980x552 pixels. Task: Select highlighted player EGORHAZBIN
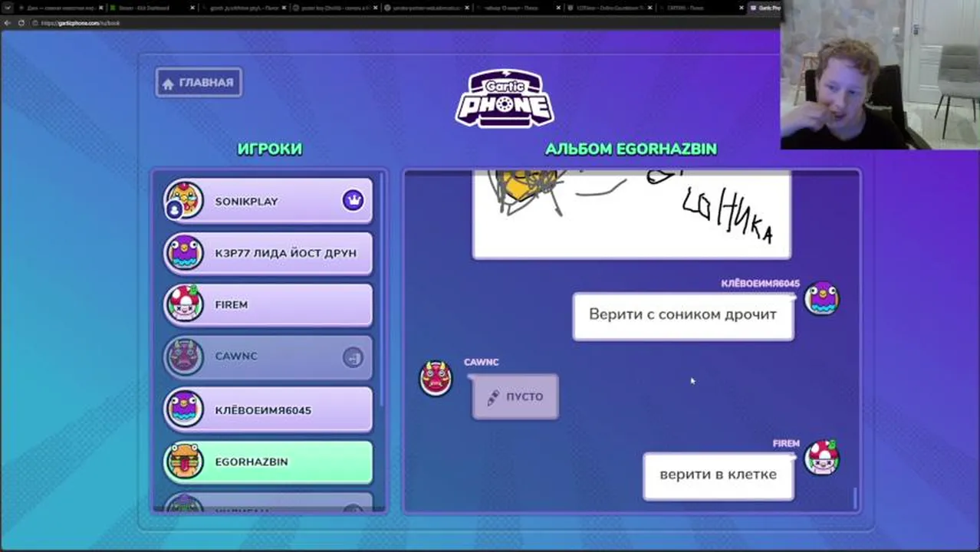point(268,462)
